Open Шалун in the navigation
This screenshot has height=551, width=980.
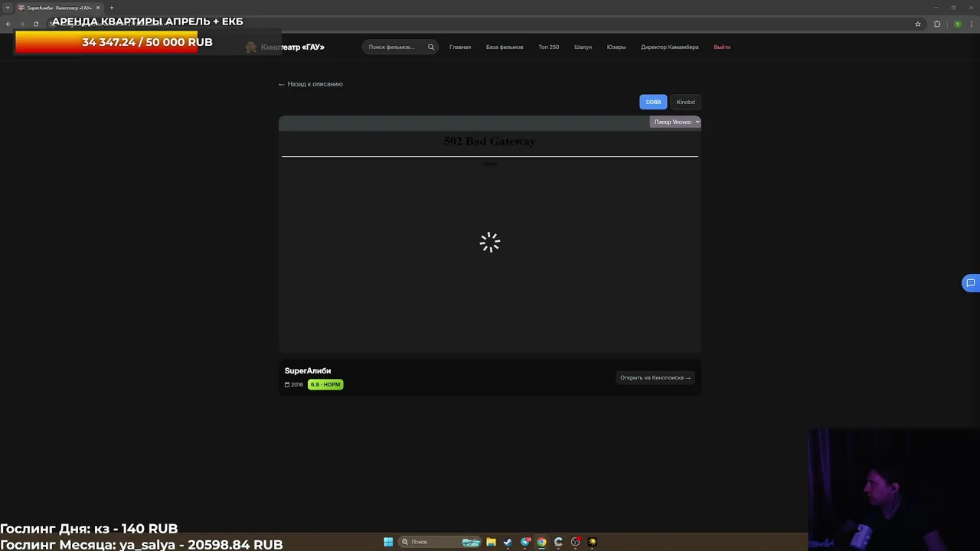(x=583, y=47)
